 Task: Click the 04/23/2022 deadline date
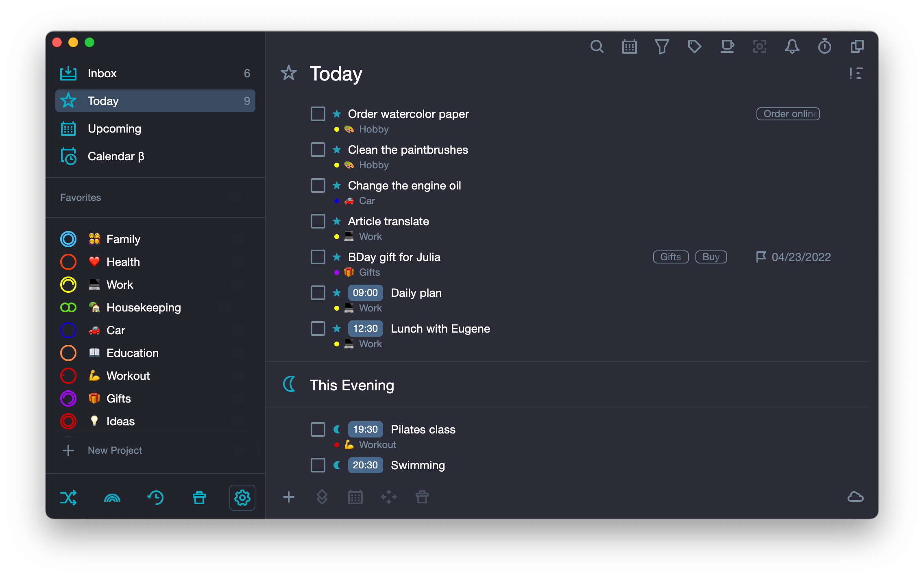pyautogui.click(x=801, y=257)
